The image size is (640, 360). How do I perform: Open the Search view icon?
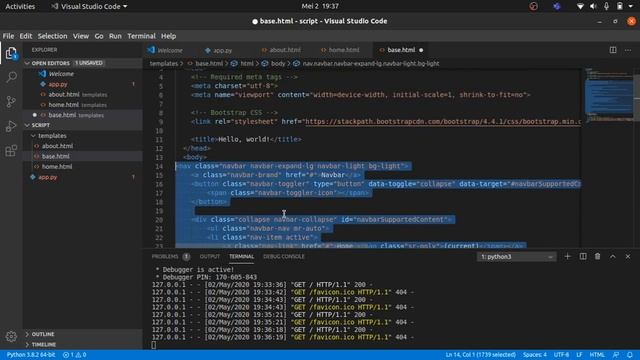click(11, 77)
